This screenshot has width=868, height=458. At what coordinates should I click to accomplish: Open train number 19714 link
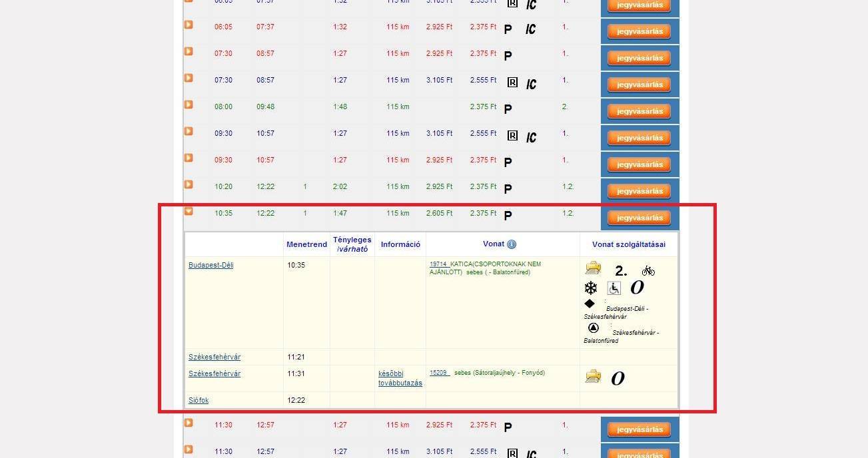pos(439,264)
